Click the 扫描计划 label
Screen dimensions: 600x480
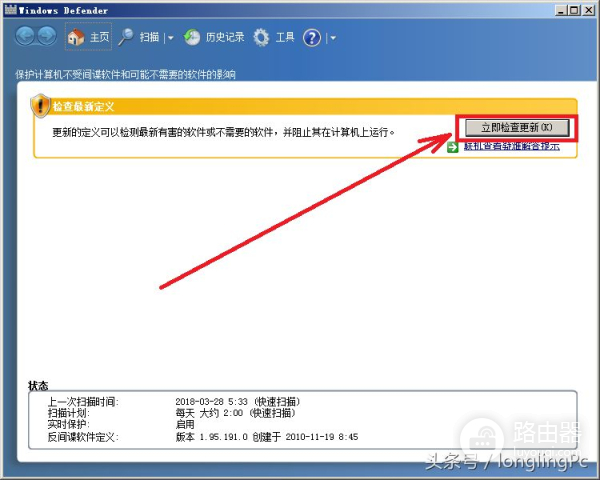pyautogui.click(x=68, y=413)
